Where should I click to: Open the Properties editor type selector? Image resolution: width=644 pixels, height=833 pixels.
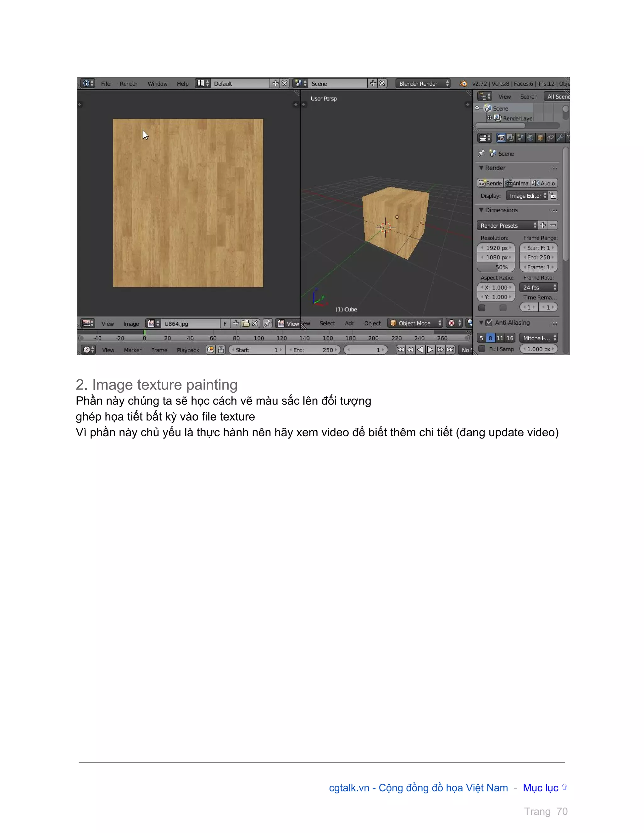[485, 138]
